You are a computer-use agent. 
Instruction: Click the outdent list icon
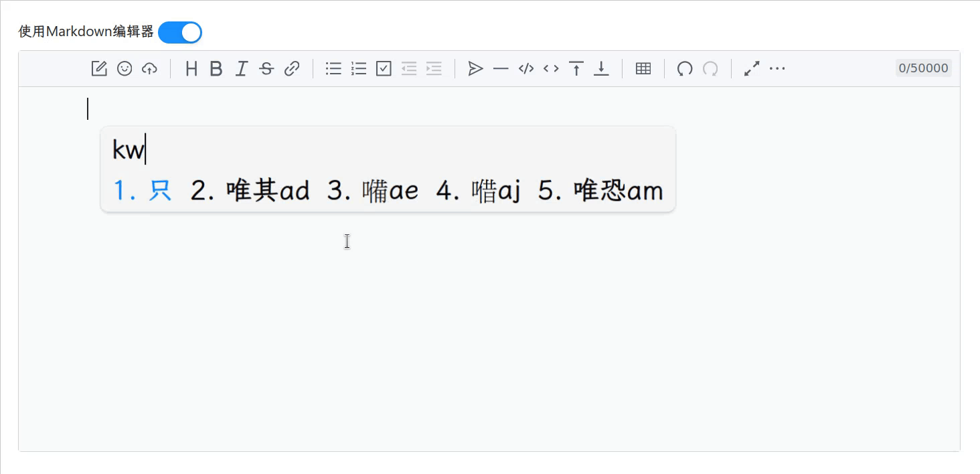409,68
